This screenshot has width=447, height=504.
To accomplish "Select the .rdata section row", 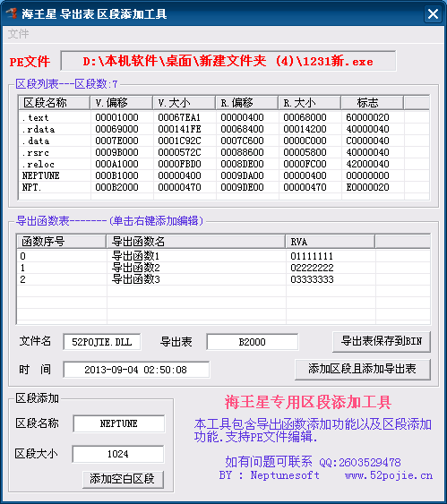I will point(224,129).
